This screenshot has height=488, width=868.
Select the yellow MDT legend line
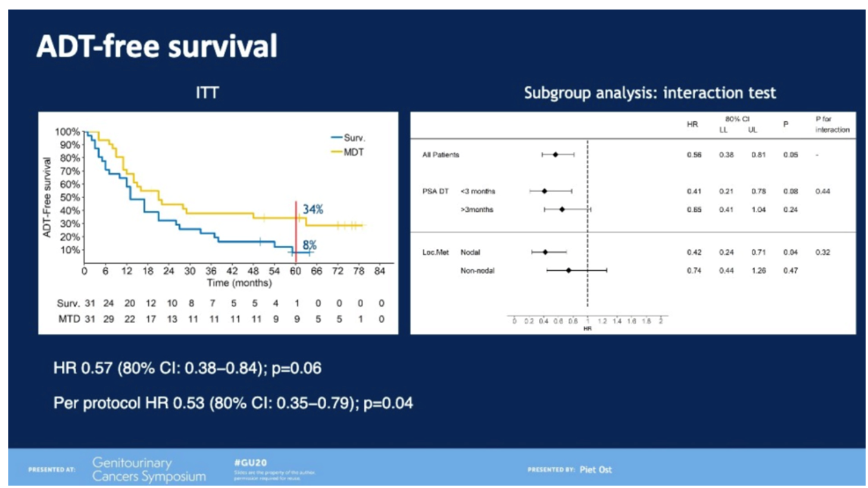[x=336, y=152]
